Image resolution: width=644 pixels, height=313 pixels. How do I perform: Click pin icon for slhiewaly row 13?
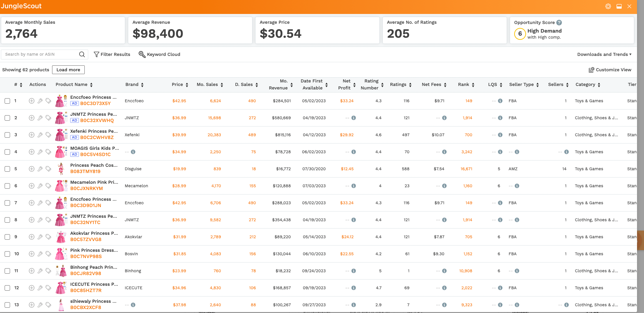point(40,305)
